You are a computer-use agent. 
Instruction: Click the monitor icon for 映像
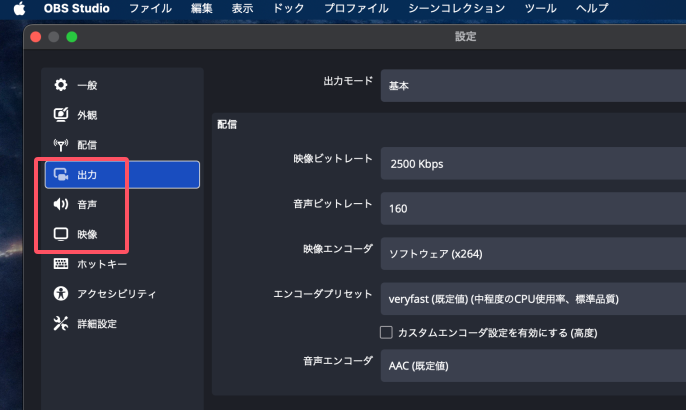tap(61, 234)
